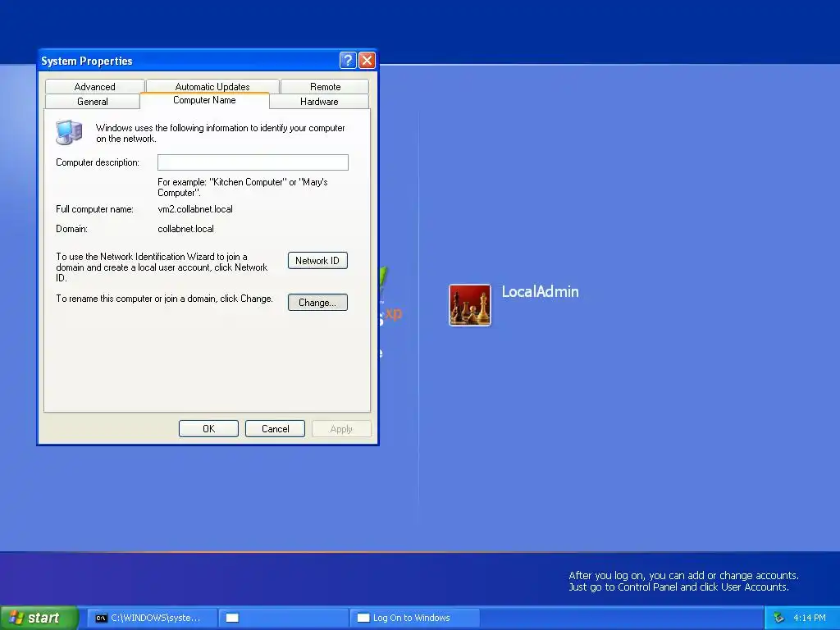Activate the untitled blank taskbar item
This screenshot has width=840, height=630.
[x=283, y=618]
